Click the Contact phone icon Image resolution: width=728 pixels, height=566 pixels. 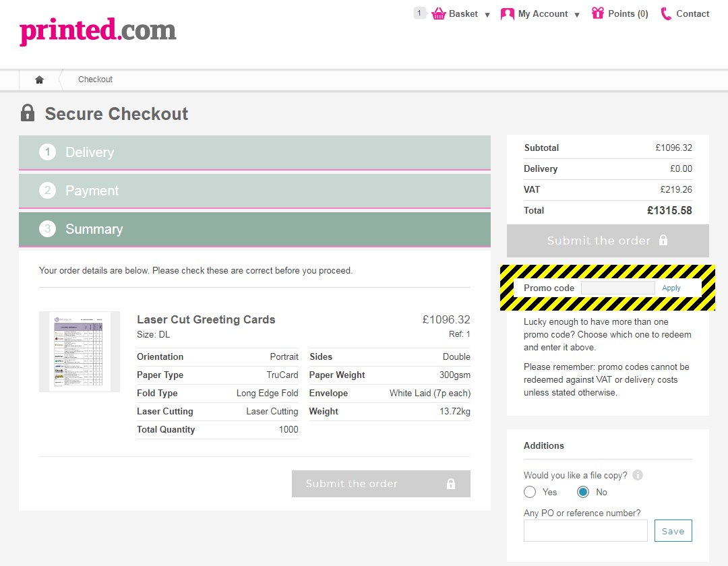click(x=666, y=13)
